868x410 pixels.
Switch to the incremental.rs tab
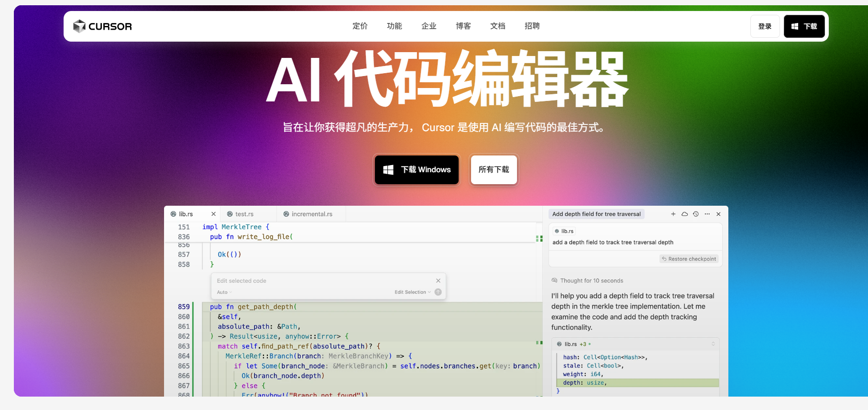pyautogui.click(x=312, y=214)
